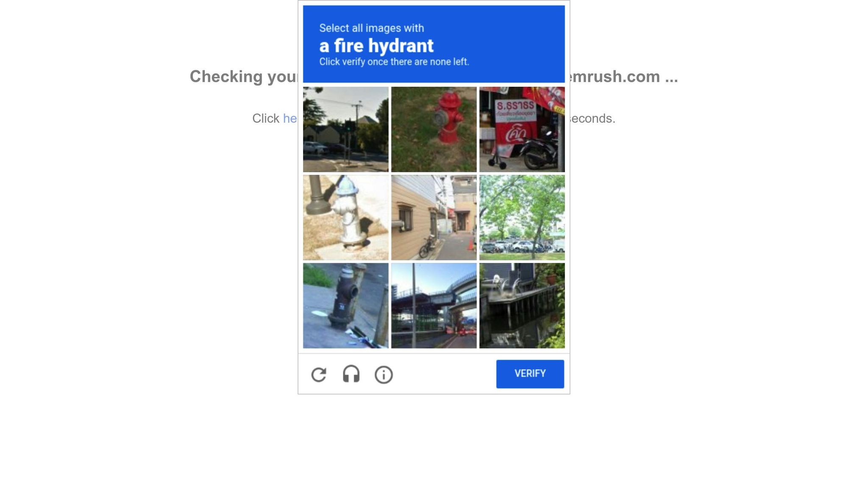Select the elevated highway overpass image
The image size is (868, 488).
434,306
